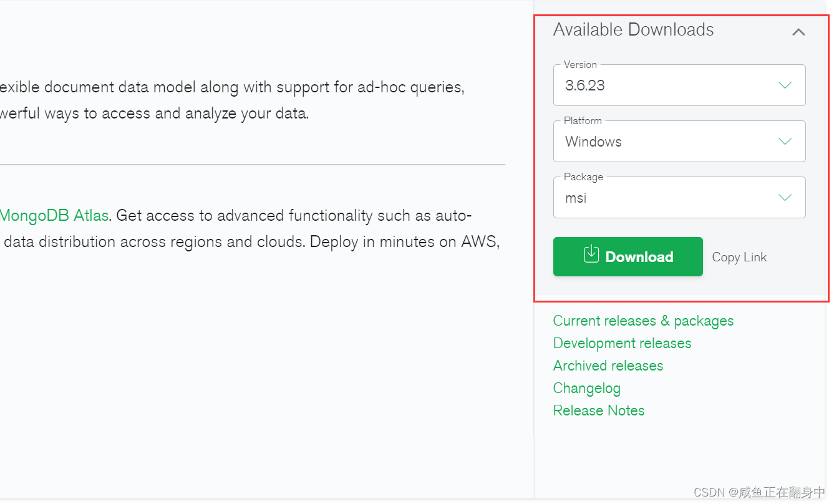Click the Available Downloads panel header
This screenshot has height=504, width=834.
click(633, 29)
